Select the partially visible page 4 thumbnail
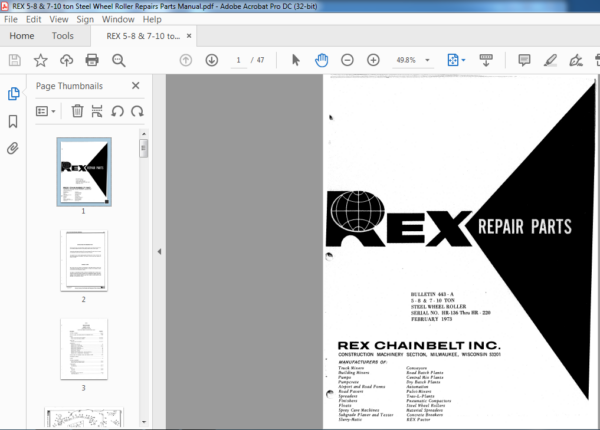This screenshot has height=430, width=600. pos(84,417)
